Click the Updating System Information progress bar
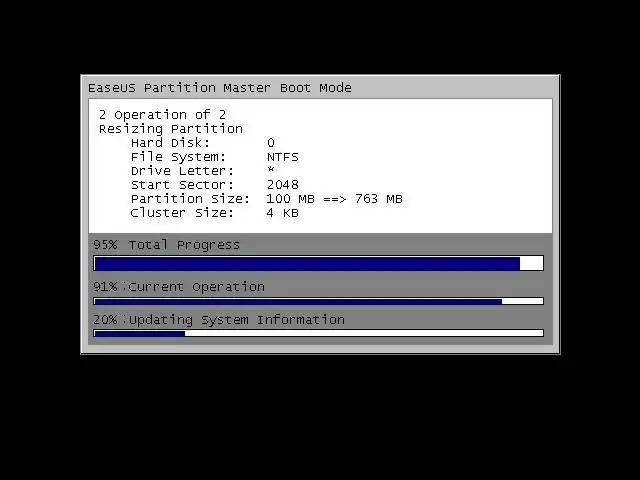 click(x=318, y=333)
